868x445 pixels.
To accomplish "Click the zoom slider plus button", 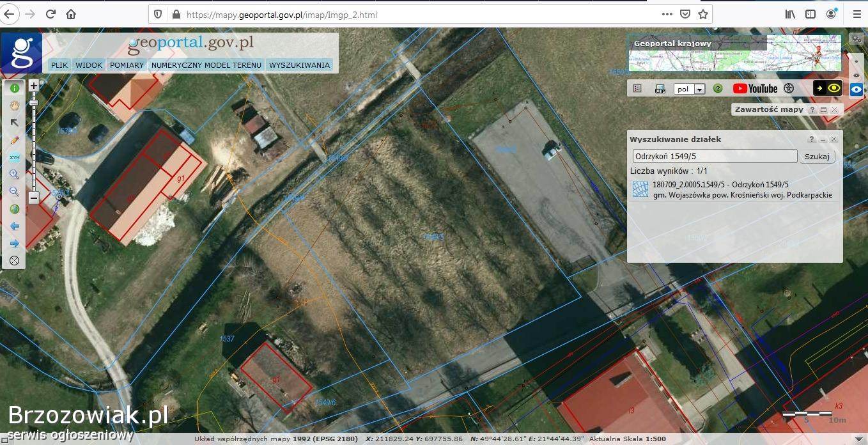I will pos(34,86).
